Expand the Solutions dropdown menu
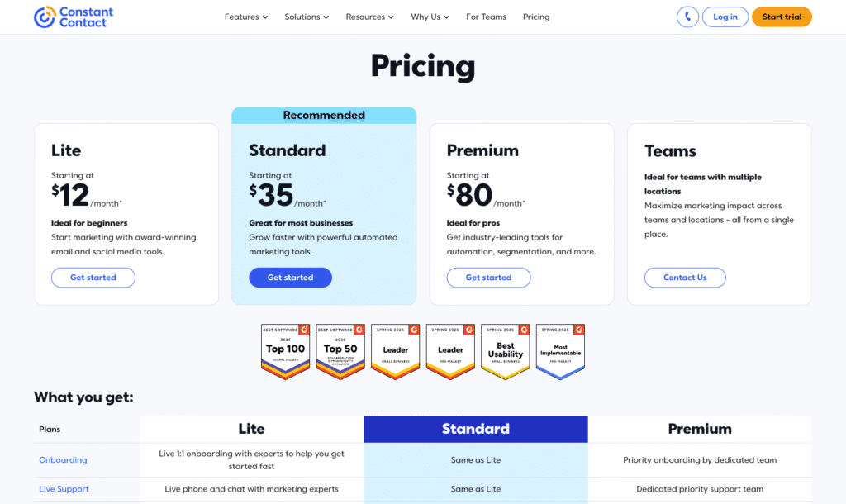846x504 pixels. point(307,17)
